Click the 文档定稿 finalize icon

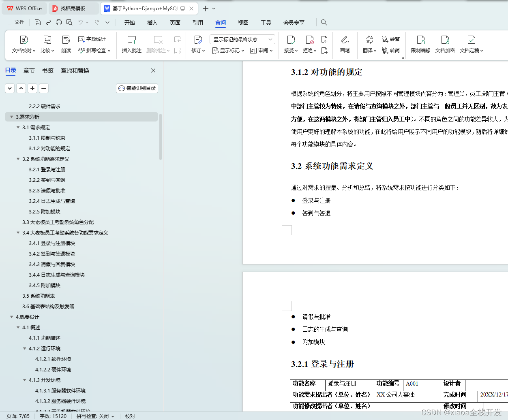[471, 45]
